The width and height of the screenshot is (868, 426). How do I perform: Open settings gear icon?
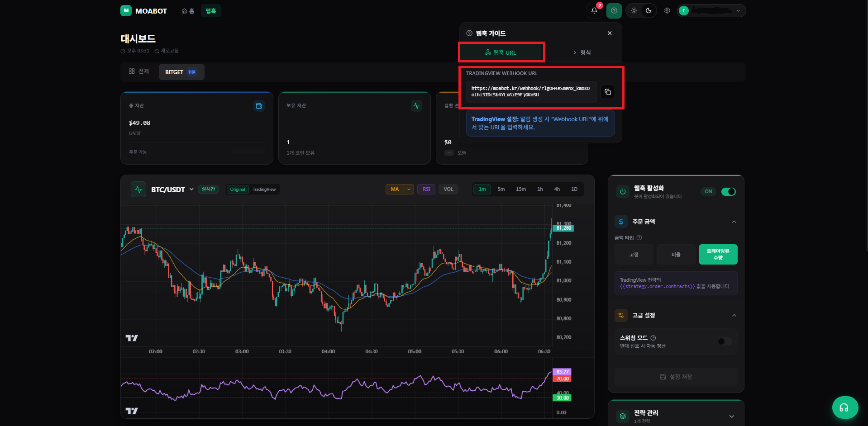[667, 10]
